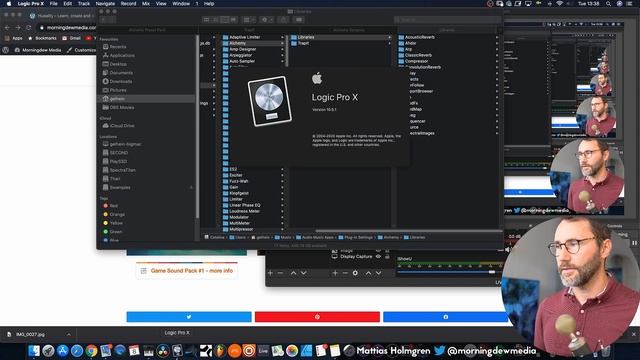Add a scene with OBS scenes plus button

[270, 273]
